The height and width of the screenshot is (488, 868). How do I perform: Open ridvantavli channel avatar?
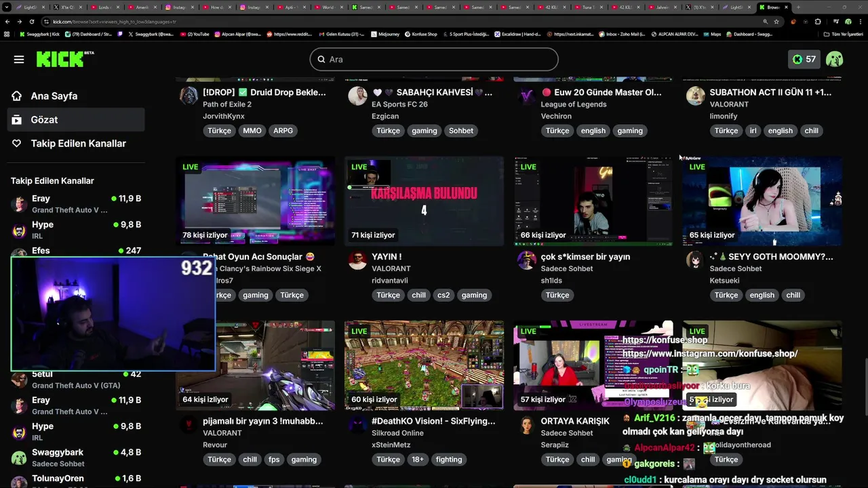(x=357, y=260)
